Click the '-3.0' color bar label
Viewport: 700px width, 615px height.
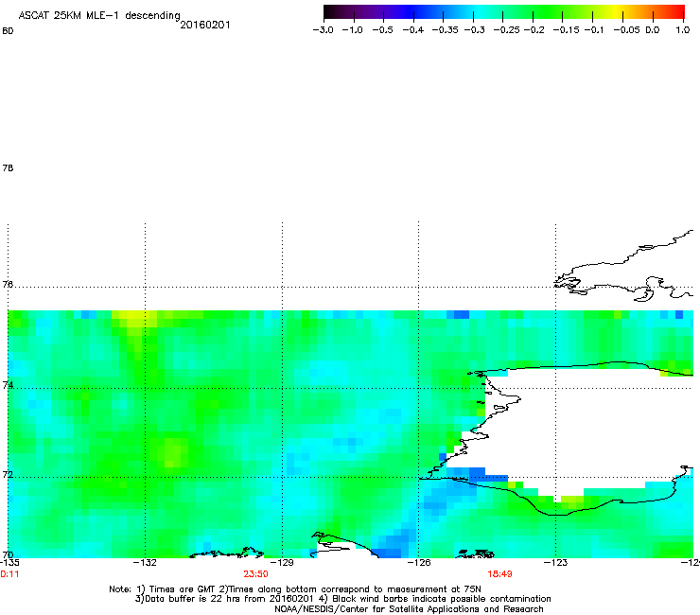pos(323,30)
